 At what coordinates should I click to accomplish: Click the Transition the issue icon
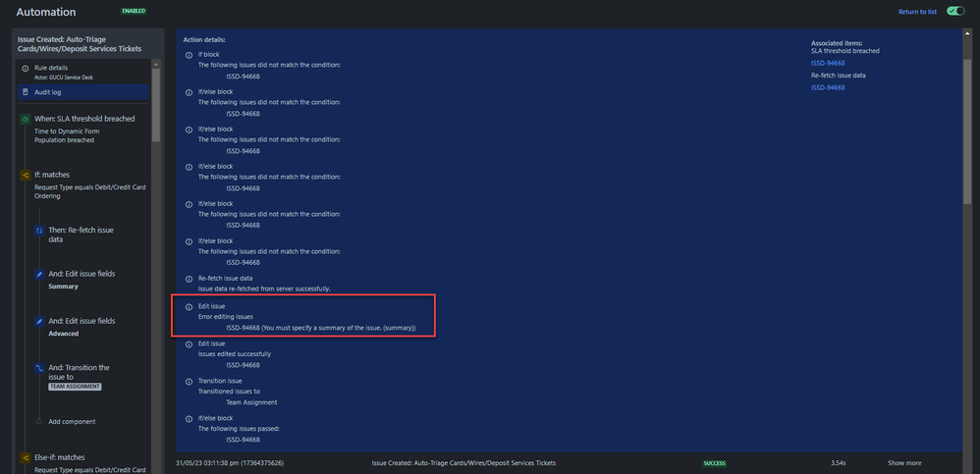coord(38,368)
